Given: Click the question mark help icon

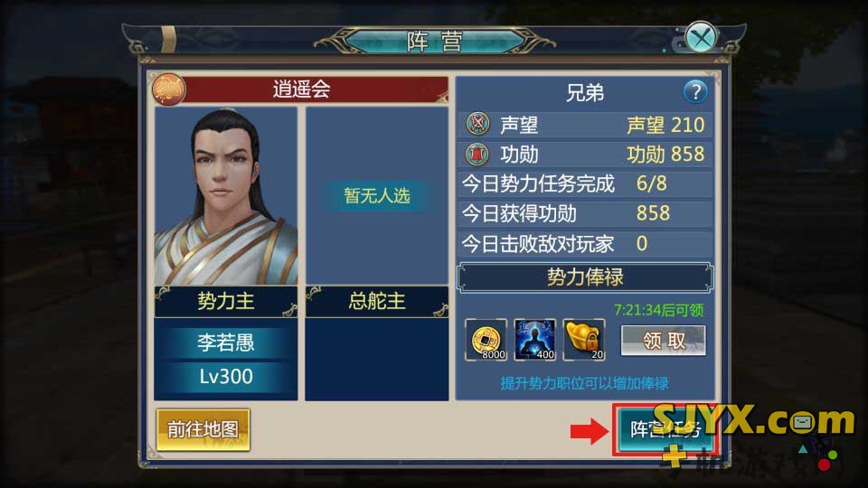Looking at the screenshot, I should pos(694,91).
